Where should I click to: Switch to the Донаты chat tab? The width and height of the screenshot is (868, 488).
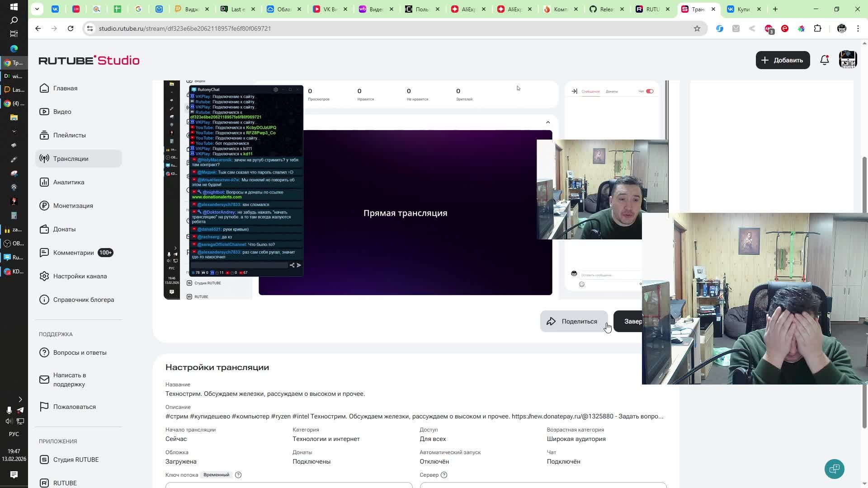tap(612, 92)
